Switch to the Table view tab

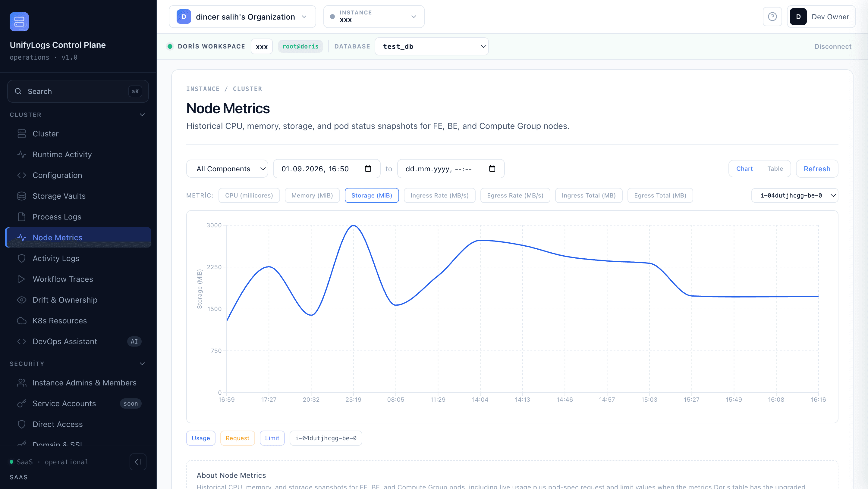click(775, 169)
